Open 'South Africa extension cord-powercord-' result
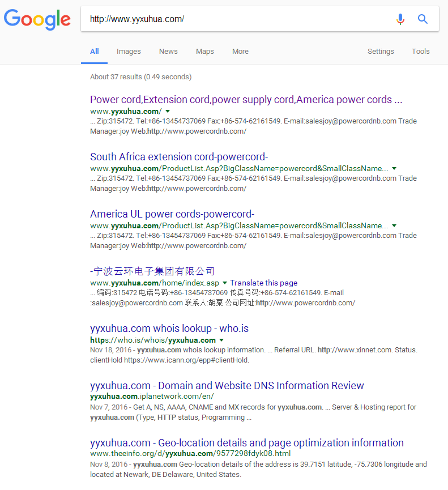The width and height of the screenshot is (448, 490). point(179,156)
